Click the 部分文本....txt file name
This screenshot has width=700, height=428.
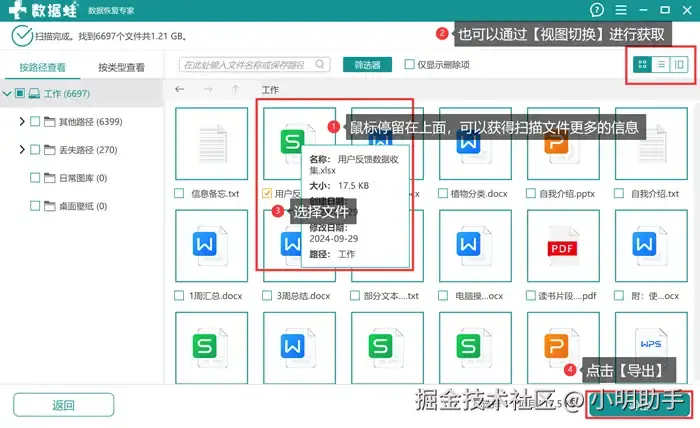coord(392,295)
